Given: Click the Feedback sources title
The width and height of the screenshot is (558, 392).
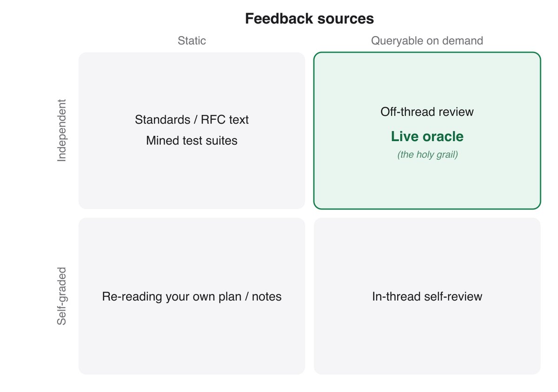Looking at the screenshot, I should (309, 19).
